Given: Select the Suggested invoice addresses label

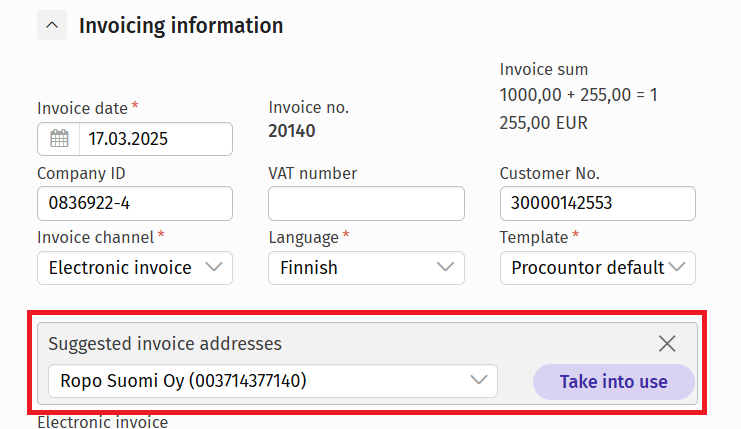Looking at the screenshot, I should [165, 343].
